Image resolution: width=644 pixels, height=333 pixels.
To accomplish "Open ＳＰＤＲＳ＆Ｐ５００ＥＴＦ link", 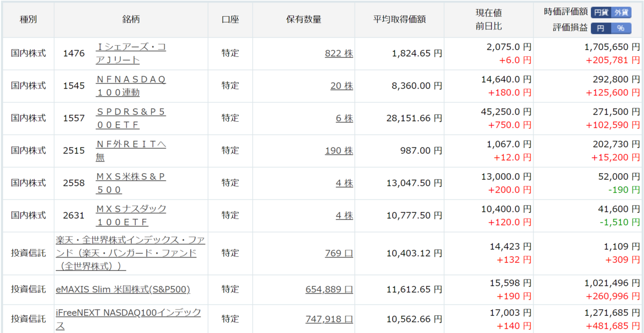I will tap(130, 119).
